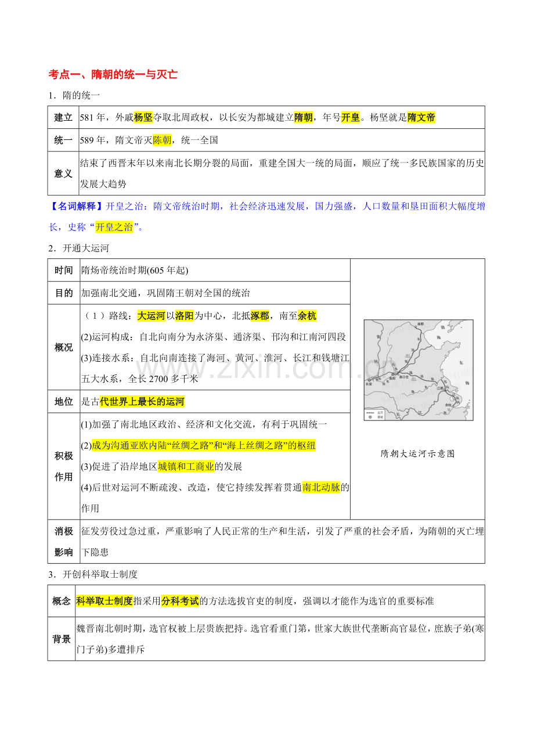Click the highlighted phrase 南北动脉
This screenshot has height=756, width=534.
pyautogui.click(x=321, y=487)
